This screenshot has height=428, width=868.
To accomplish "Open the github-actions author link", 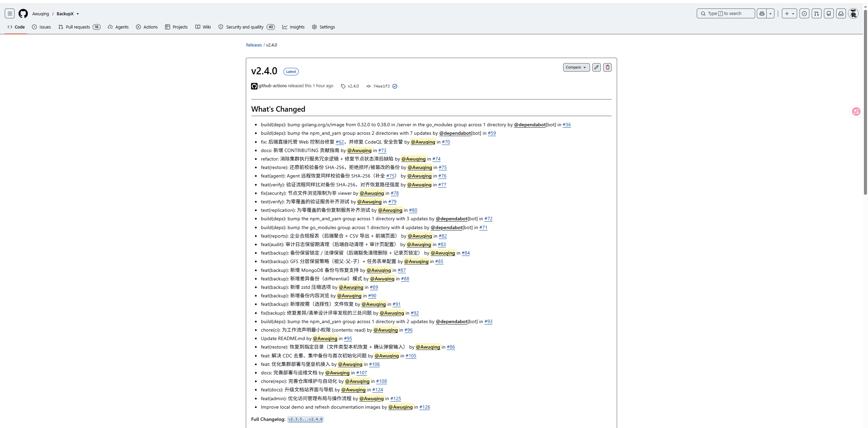I will (273, 86).
